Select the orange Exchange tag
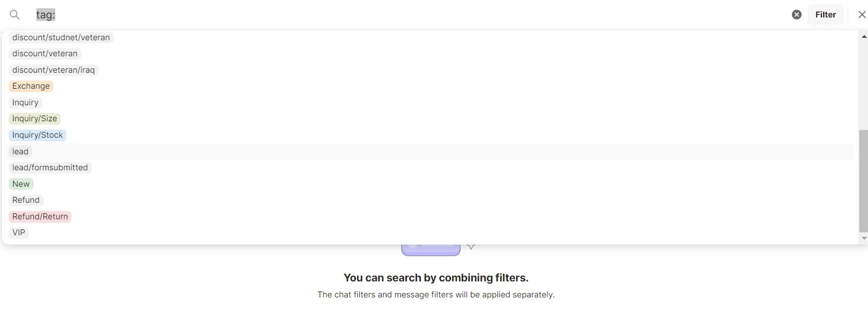The width and height of the screenshot is (868, 312). [31, 86]
